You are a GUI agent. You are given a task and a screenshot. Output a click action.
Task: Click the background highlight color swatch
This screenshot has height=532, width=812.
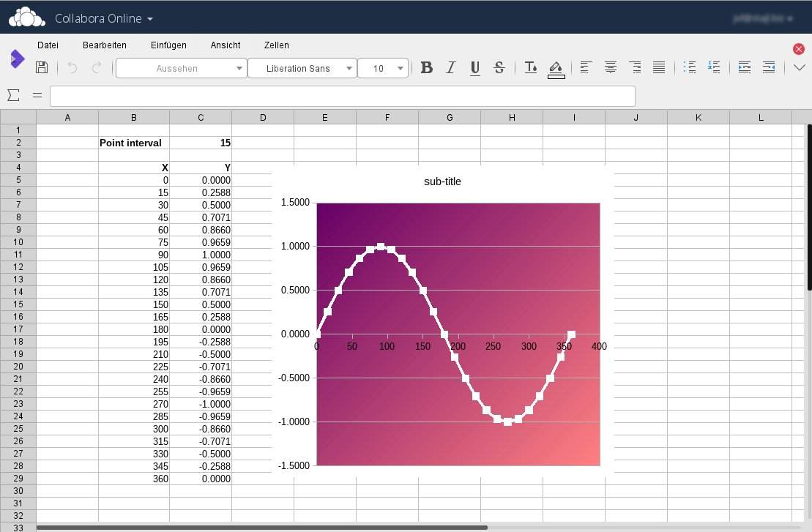[x=556, y=69]
